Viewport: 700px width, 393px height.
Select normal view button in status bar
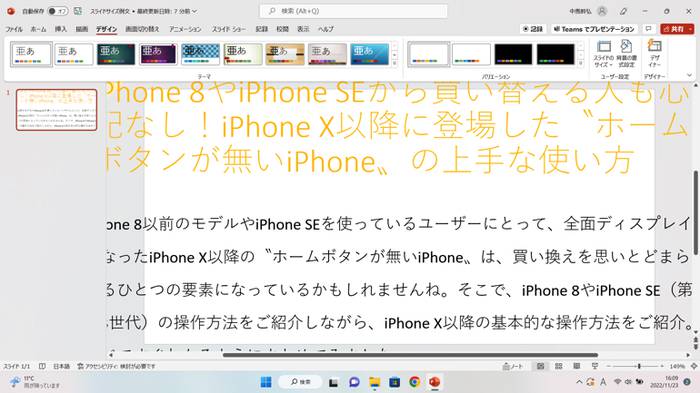(540, 366)
